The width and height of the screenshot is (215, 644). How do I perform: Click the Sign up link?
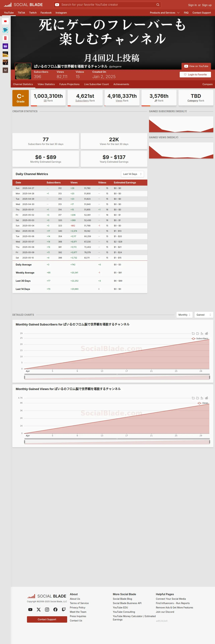coord(207,5)
